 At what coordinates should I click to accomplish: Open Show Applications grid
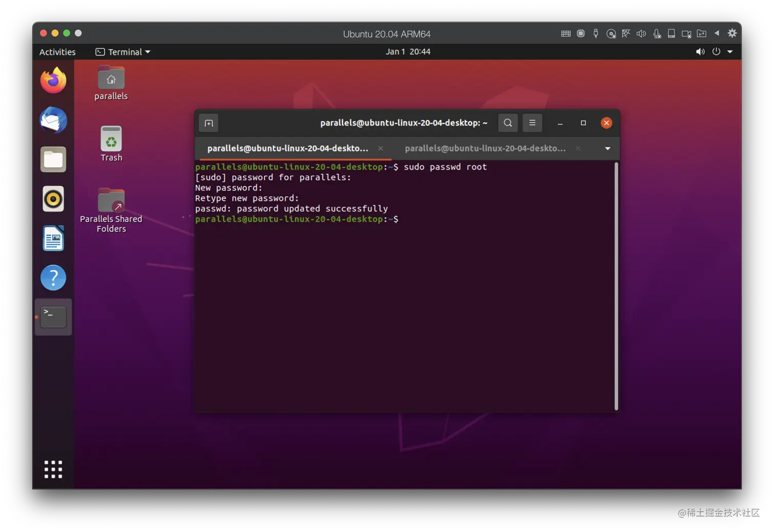pyautogui.click(x=53, y=469)
